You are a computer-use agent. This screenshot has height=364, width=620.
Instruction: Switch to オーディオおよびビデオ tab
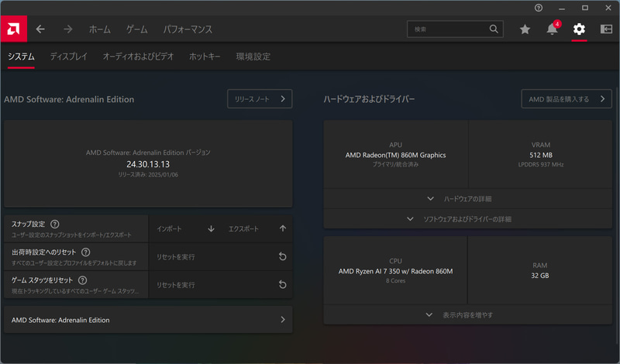coord(138,57)
